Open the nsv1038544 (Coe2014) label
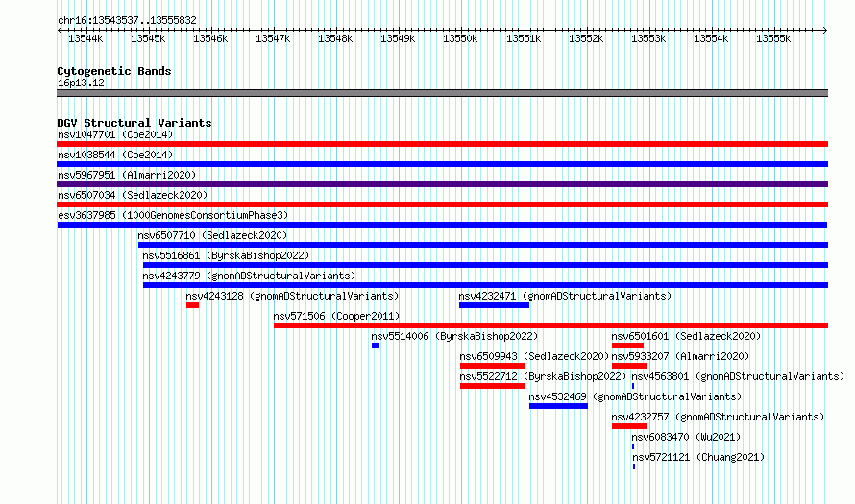The height and width of the screenshot is (504, 855). 115,155
